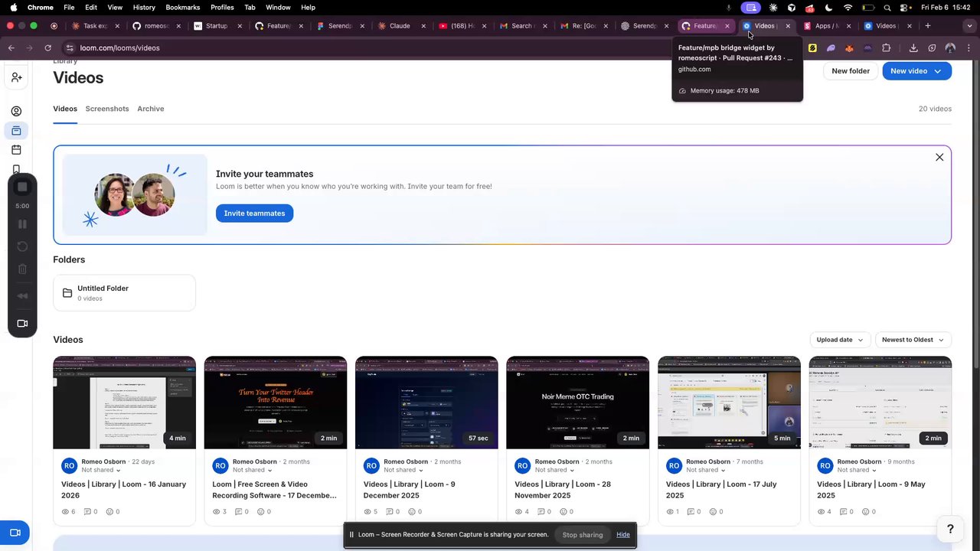This screenshot has height=551, width=980.
Task: Click the site info icon beside loom.com URL
Action: tap(70, 47)
